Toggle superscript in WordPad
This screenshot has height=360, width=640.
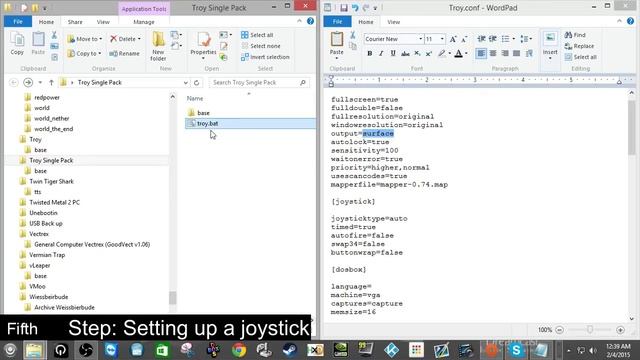pos(429,53)
